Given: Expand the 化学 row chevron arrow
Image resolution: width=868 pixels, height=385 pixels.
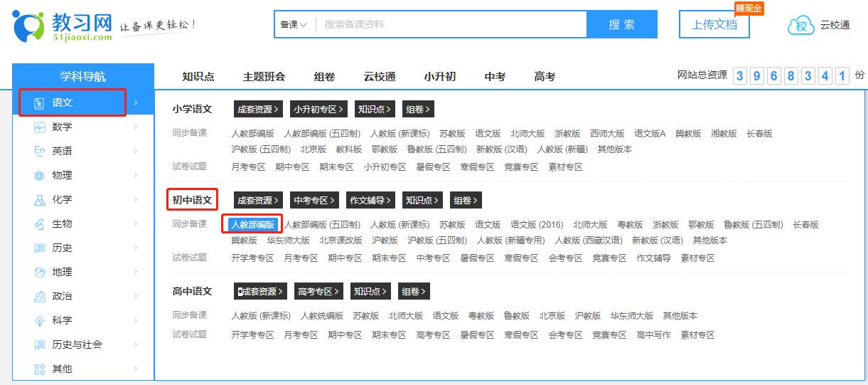Looking at the screenshot, I should coord(136,199).
